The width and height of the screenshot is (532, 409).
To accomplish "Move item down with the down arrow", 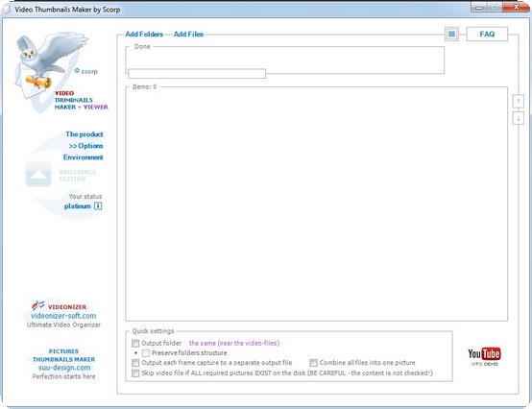I will (519, 118).
